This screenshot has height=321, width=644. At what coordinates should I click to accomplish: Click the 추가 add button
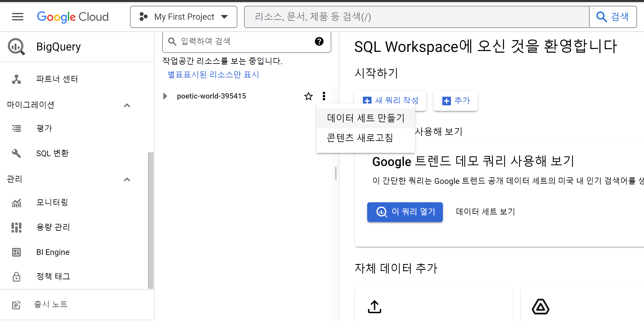[455, 100]
